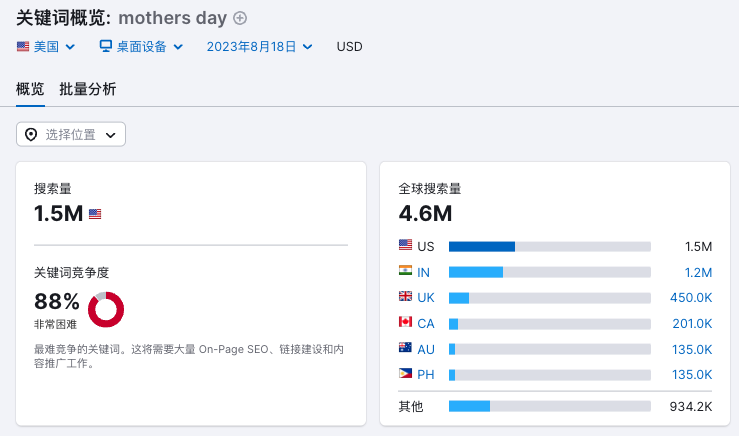Click the 450.0K search volume link

[x=690, y=298]
